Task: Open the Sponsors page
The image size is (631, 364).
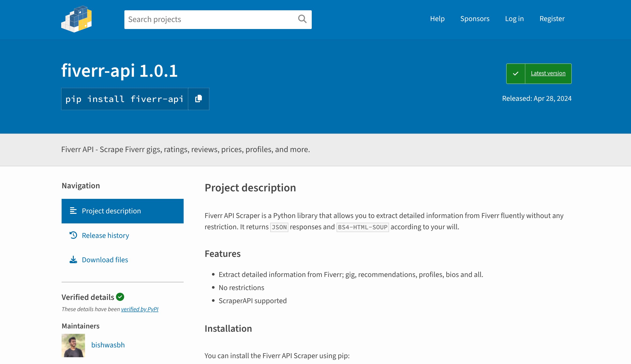Action: [x=475, y=18]
